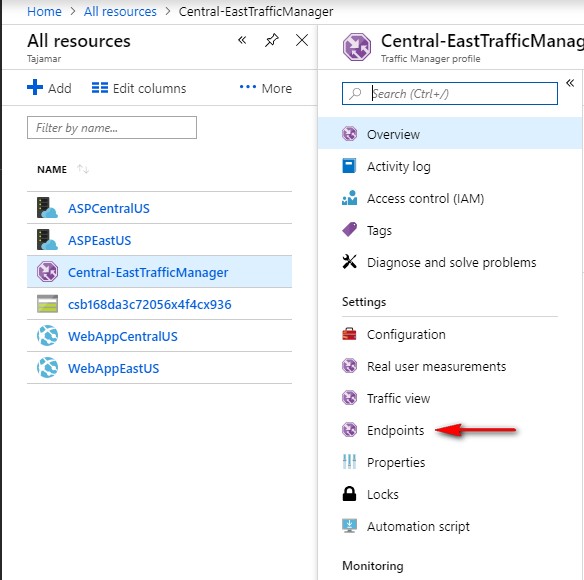Click the ASPCentralUS app service plan icon
584x580 pixels.
click(x=47, y=208)
